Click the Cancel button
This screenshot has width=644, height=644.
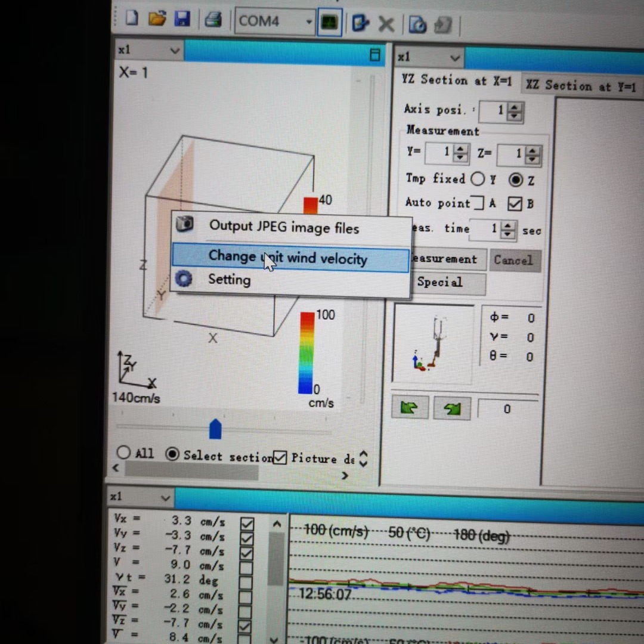[x=515, y=260]
